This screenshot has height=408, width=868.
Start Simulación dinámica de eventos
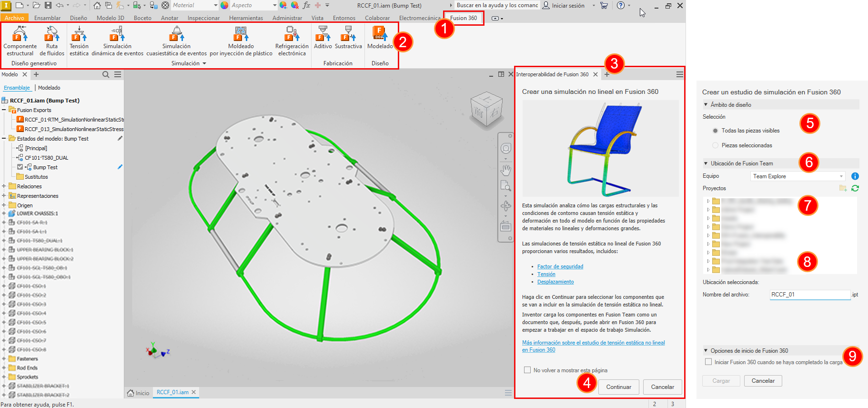point(117,41)
